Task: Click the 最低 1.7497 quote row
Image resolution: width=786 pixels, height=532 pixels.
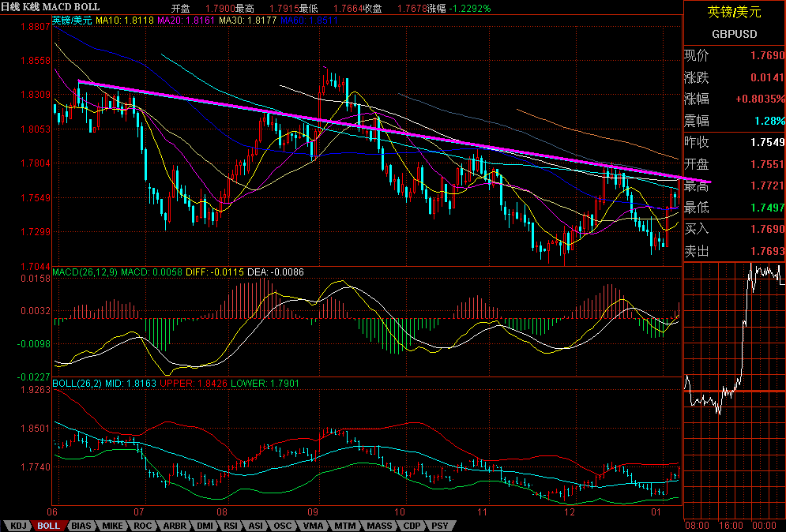Action: 735,208
